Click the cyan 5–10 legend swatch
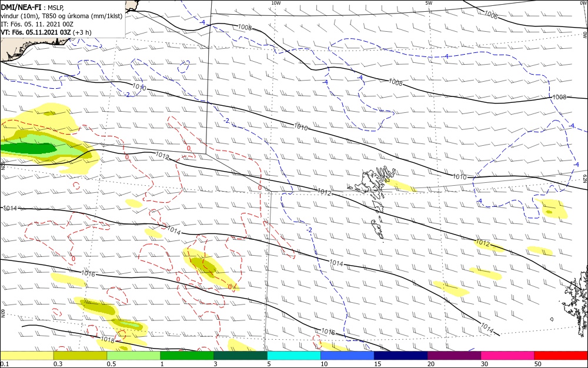 (294, 356)
